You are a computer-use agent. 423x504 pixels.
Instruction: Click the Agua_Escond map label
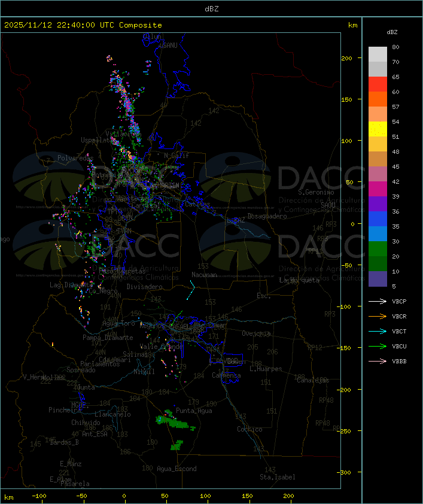tap(176, 469)
